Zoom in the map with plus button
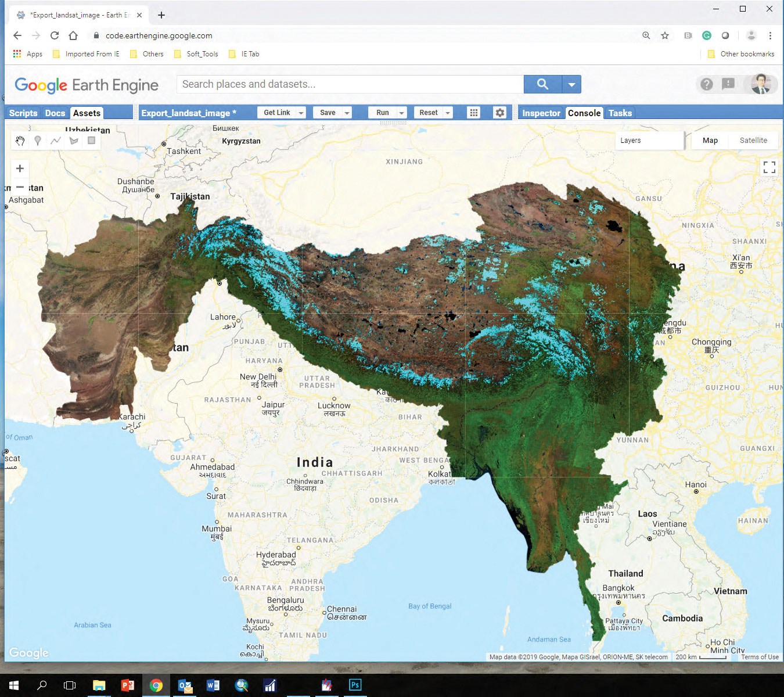Screen dimensions: 784x697 point(20,168)
